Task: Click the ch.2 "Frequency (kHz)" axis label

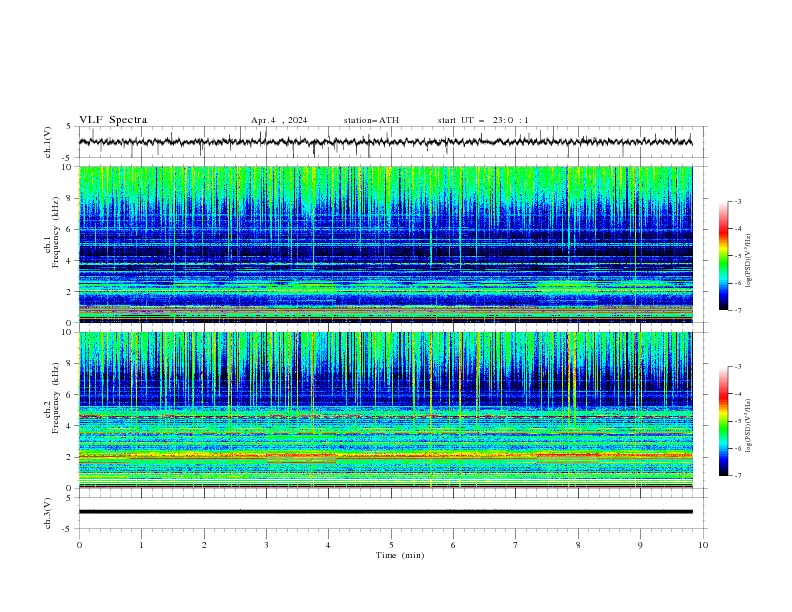Action: tap(56, 397)
